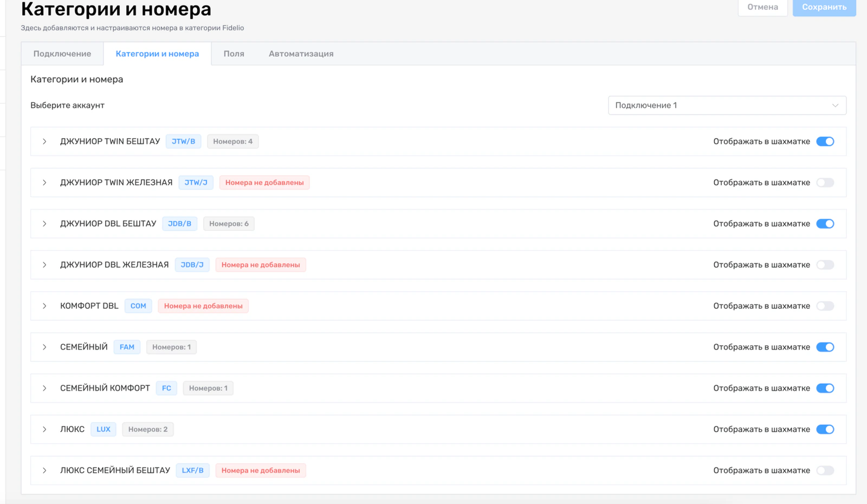Click the JDB/B code badge
The image size is (867, 504).
pos(179,224)
